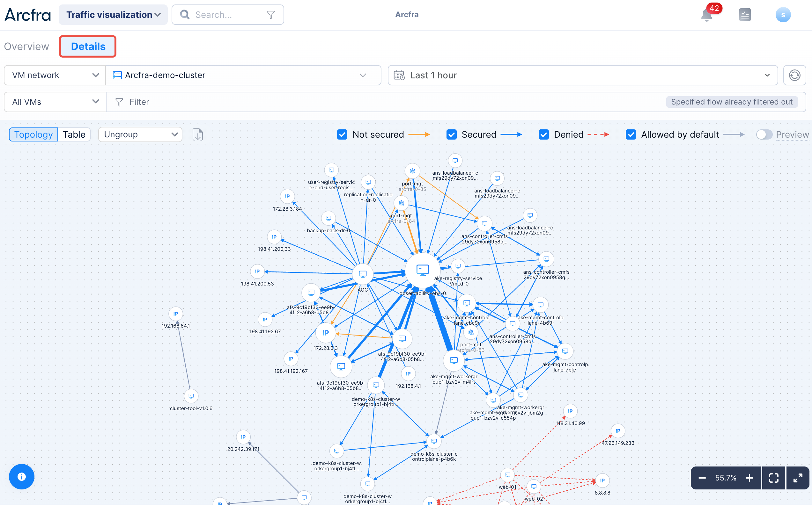Screen dimensions: 812x506
Task: Select the 8.8.8.8 IP node
Action: tap(602, 481)
